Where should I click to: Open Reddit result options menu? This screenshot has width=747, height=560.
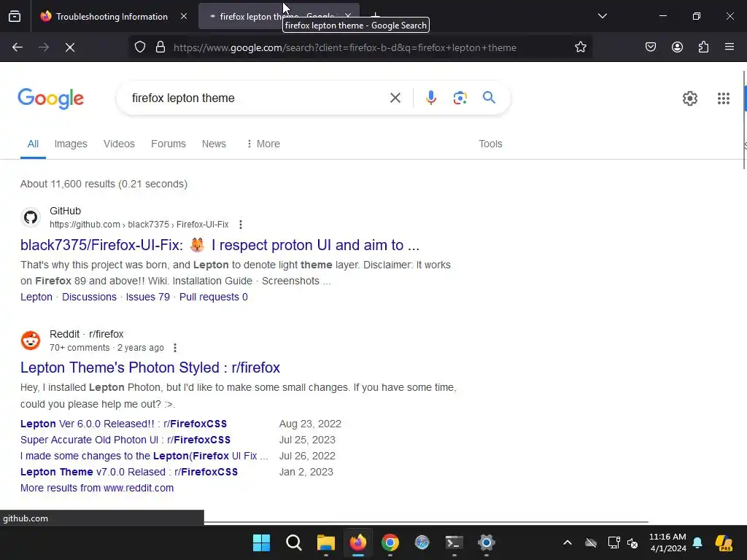coord(175,348)
